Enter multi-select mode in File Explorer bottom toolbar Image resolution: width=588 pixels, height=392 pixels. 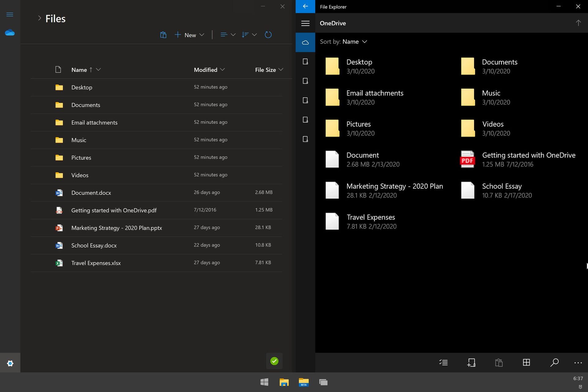pos(443,363)
